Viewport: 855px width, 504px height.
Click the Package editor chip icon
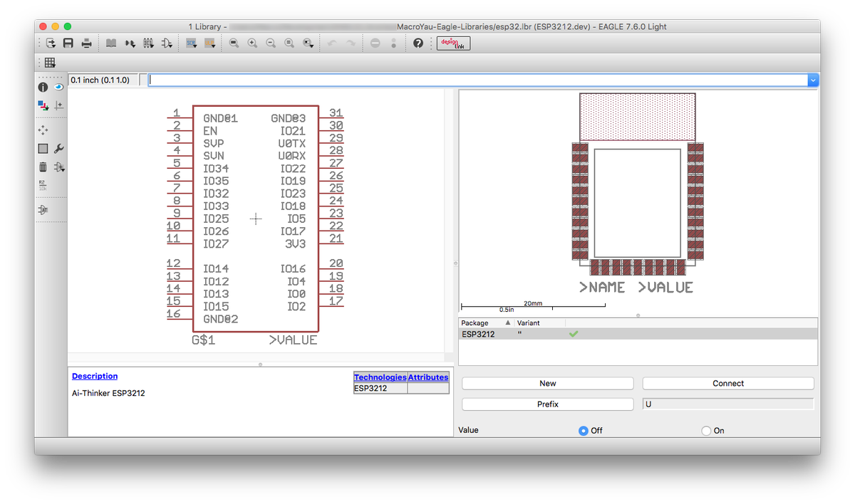pyautogui.click(x=148, y=43)
